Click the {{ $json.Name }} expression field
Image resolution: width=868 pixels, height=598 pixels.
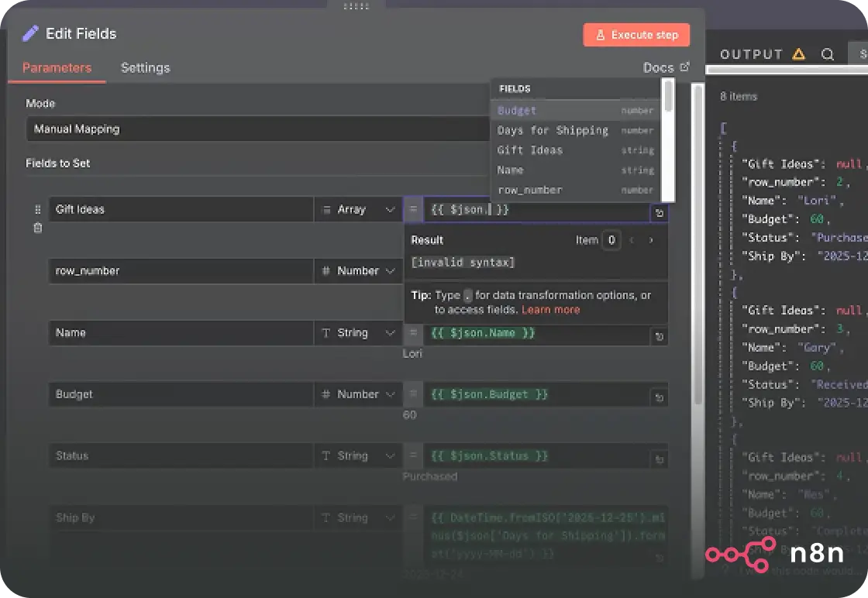pyautogui.click(x=536, y=333)
